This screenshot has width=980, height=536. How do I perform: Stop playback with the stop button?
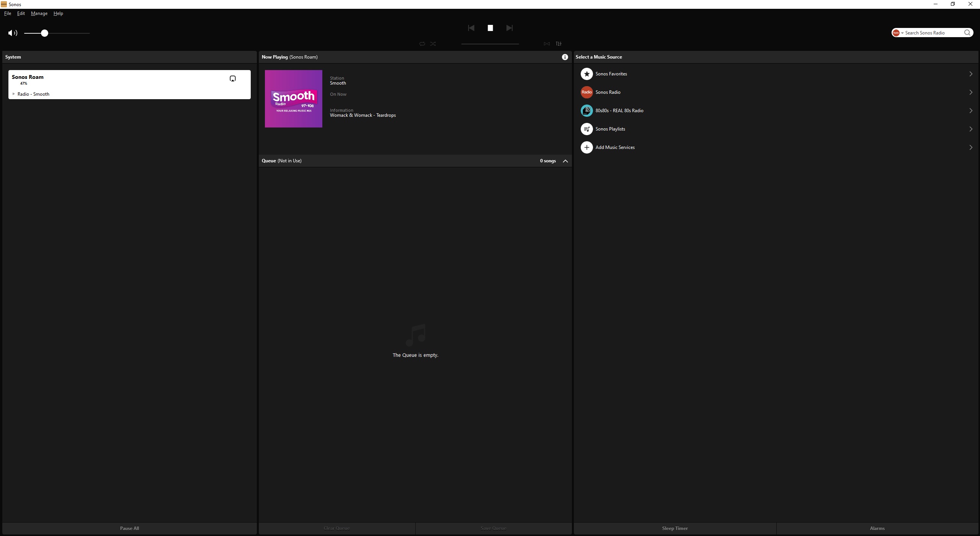click(x=490, y=28)
